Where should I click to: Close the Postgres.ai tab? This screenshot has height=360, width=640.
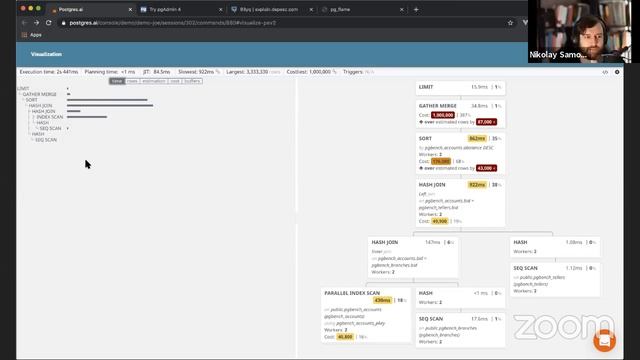pyautogui.click(x=130, y=9)
